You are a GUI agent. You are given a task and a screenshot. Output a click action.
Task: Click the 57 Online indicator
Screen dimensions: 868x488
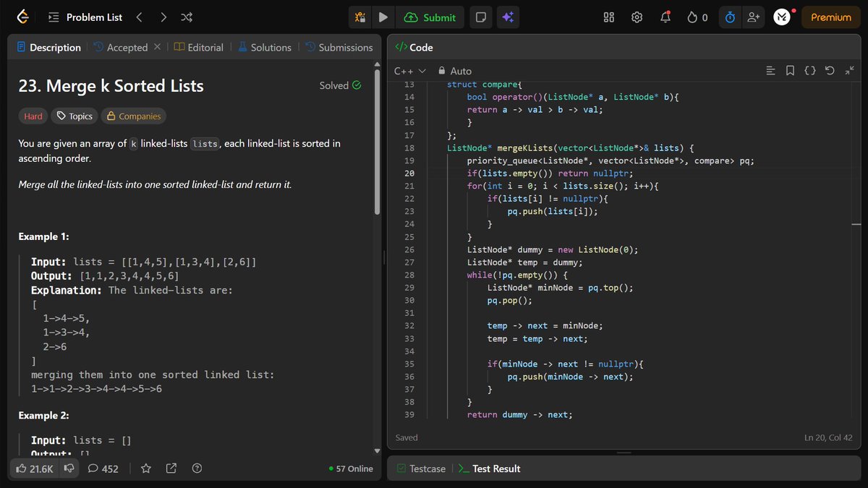[350, 468]
